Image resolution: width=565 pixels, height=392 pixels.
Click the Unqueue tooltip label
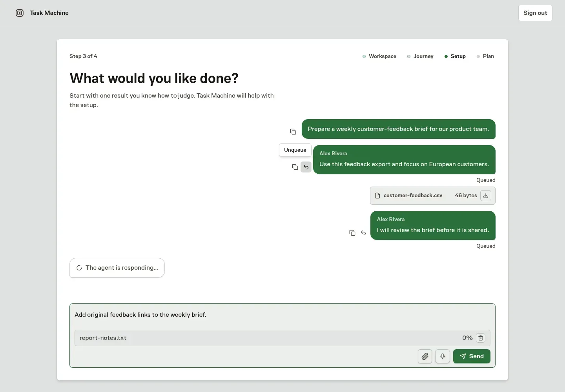(x=295, y=150)
